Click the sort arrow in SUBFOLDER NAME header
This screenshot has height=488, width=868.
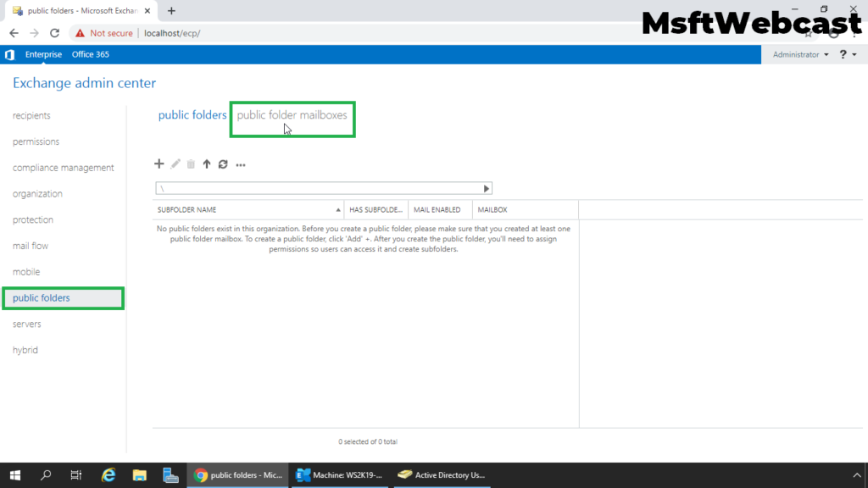pyautogui.click(x=338, y=210)
